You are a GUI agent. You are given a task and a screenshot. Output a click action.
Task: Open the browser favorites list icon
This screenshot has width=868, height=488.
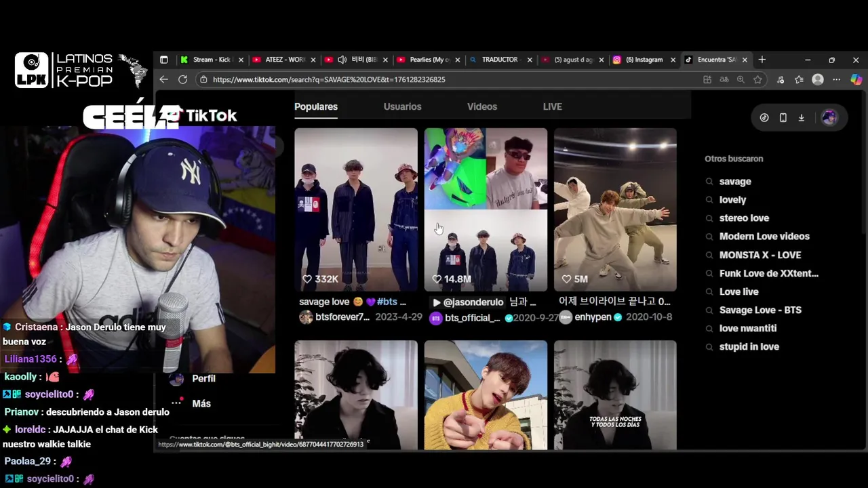coord(800,79)
